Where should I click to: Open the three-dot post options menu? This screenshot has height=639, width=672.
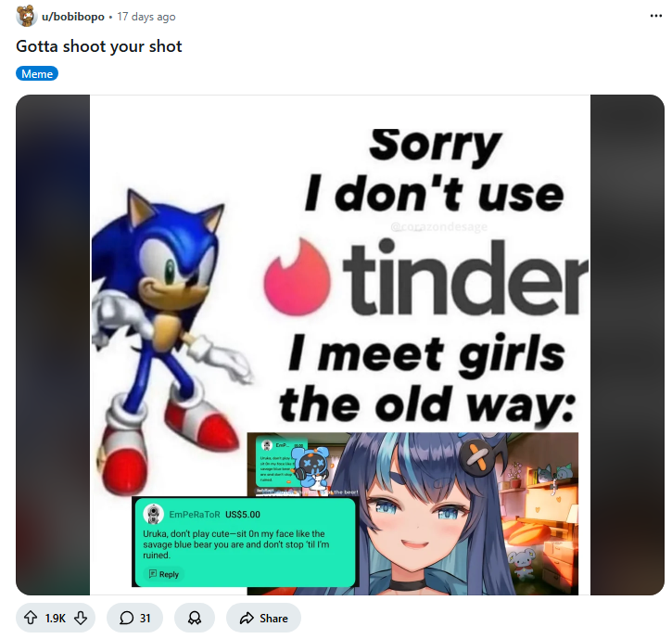(x=655, y=16)
